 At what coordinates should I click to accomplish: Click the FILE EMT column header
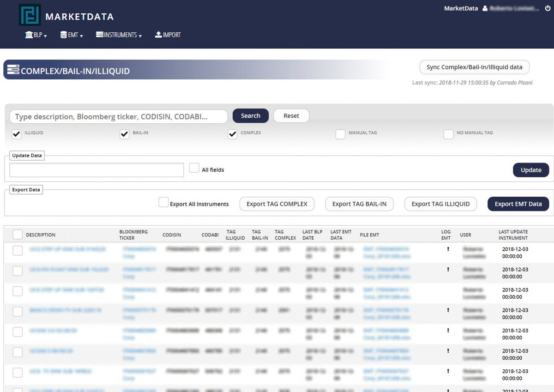(x=369, y=235)
